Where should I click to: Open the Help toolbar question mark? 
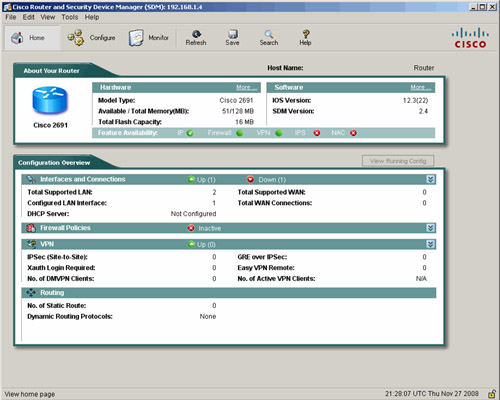click(x=305, y=38)
